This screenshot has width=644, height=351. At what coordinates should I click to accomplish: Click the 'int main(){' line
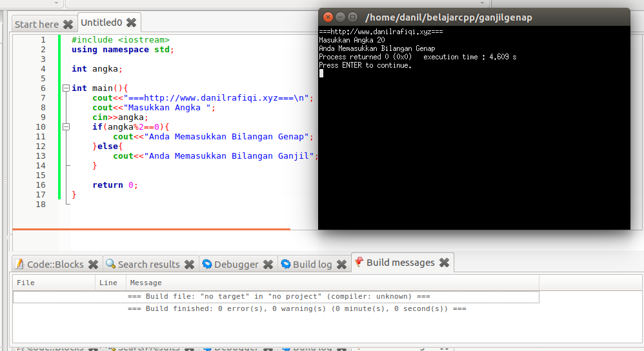(99, 88)
